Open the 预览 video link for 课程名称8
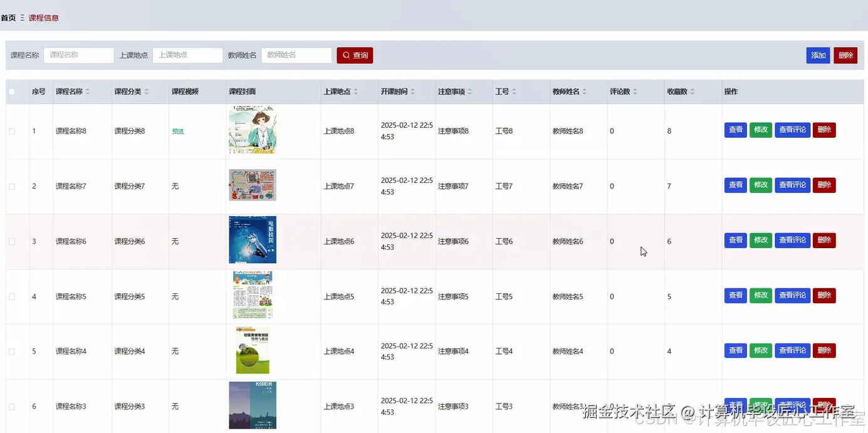 [178, 130]
